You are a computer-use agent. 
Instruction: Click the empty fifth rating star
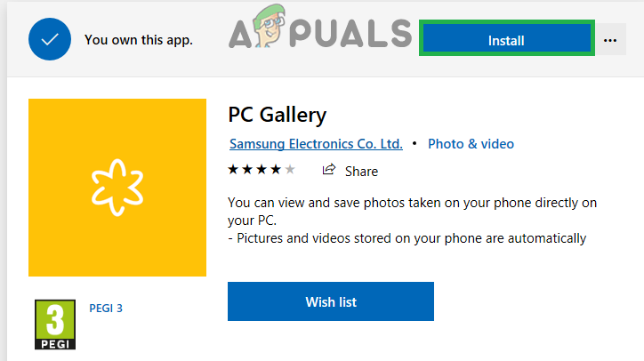290,169
